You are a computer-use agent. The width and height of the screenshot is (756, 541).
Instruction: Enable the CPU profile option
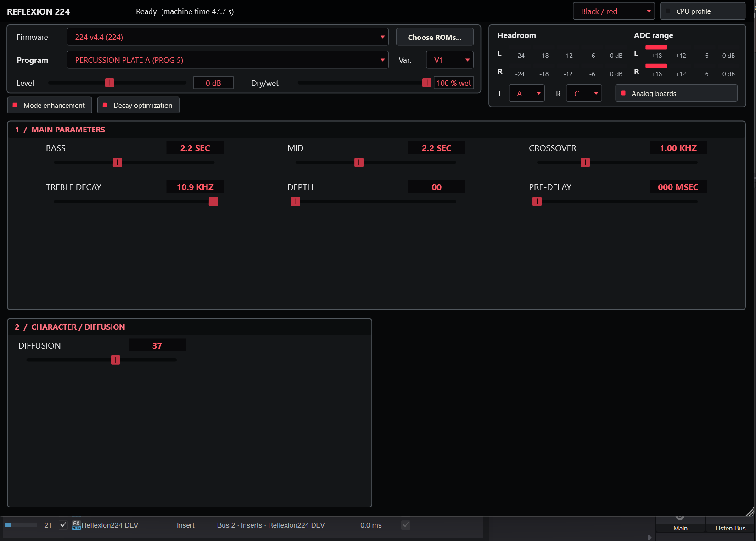[x=702, y=11]
